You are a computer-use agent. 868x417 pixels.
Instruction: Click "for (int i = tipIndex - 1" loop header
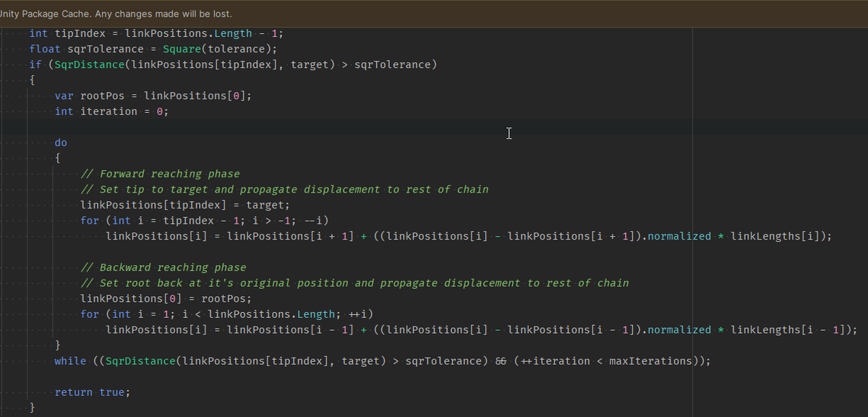pos(205,221)
